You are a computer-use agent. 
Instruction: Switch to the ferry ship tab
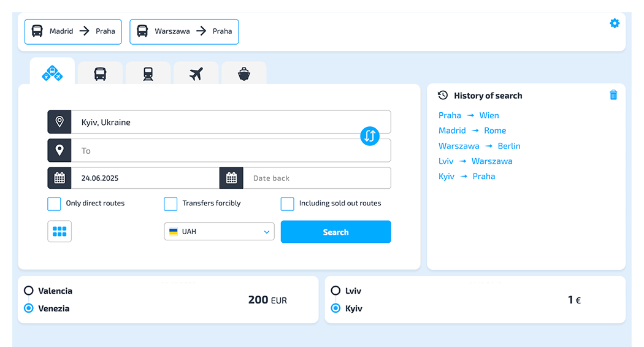(x=244, y=74)
